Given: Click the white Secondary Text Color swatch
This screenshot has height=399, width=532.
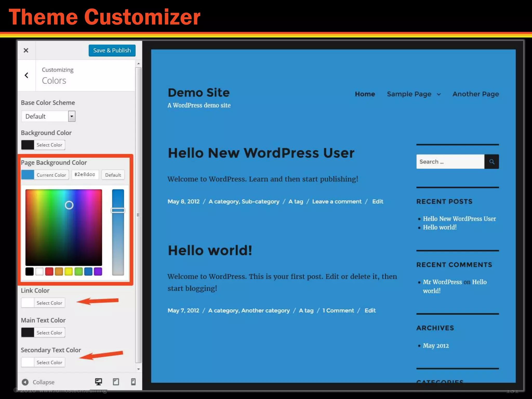Looking at the screenshot, I should 28,362.
